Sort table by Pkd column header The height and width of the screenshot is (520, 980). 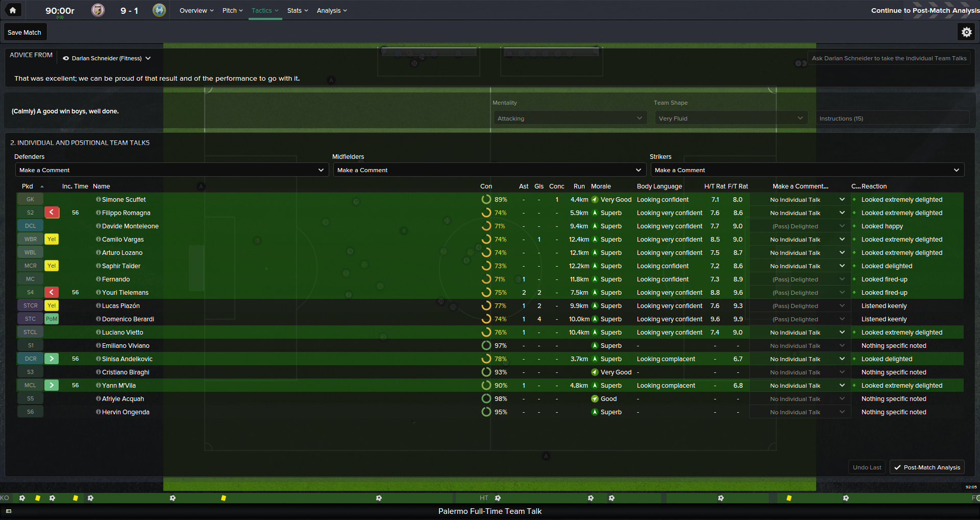click(x=28, y=186)
